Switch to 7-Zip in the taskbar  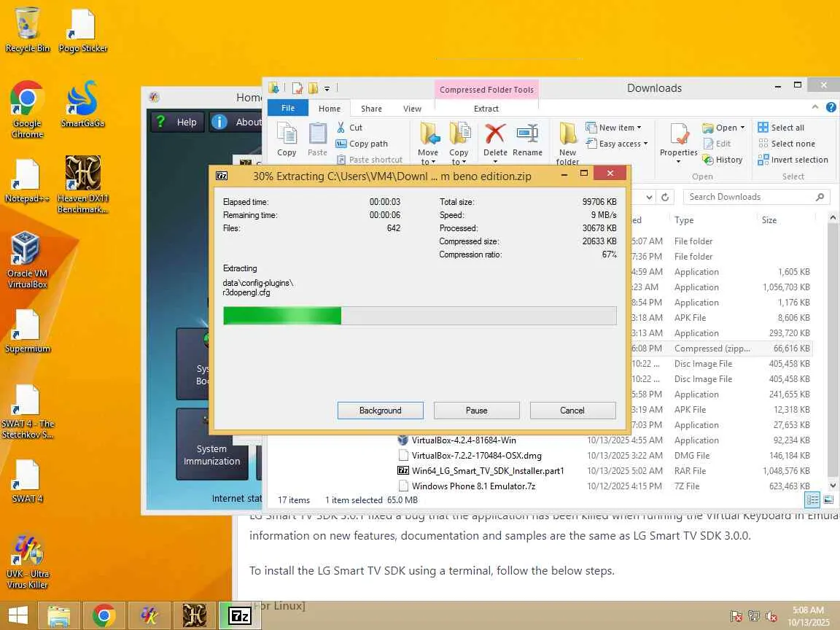(239, 615)
